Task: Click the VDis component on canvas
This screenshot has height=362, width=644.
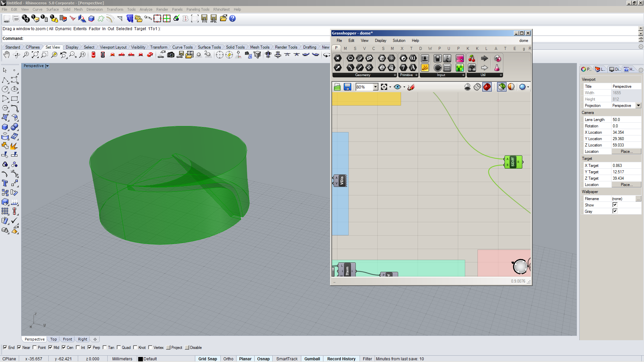Action: (x=340, y=181)
